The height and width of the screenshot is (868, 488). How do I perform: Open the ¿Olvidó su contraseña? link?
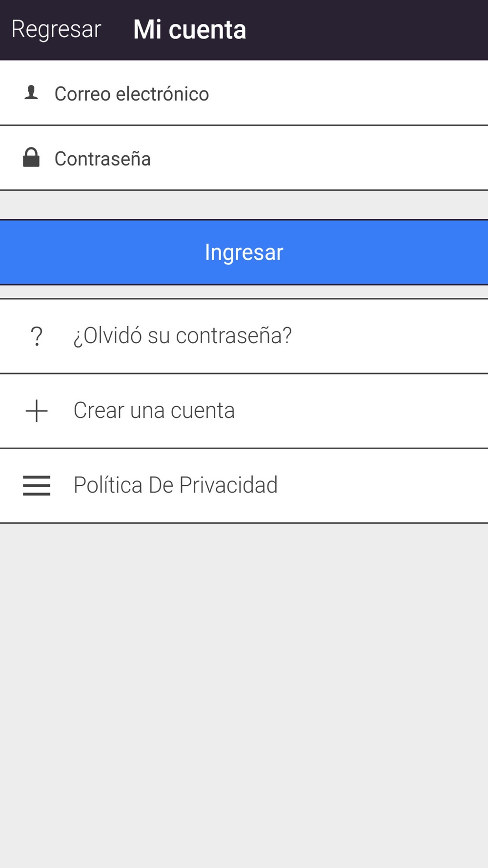(x=183, y=336)
